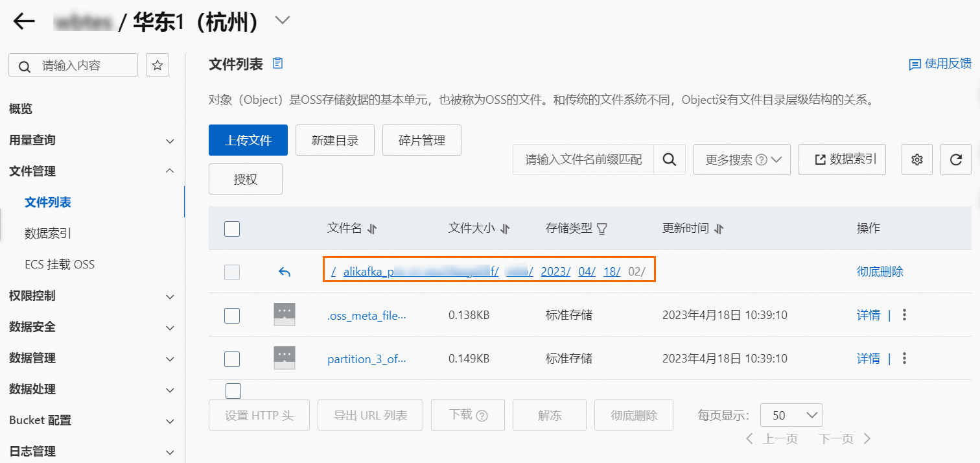Sort by 文件名 column sort icon
The height and width of the screenshot is (463, 980).
pyautogui.click(x=372, y=229)
